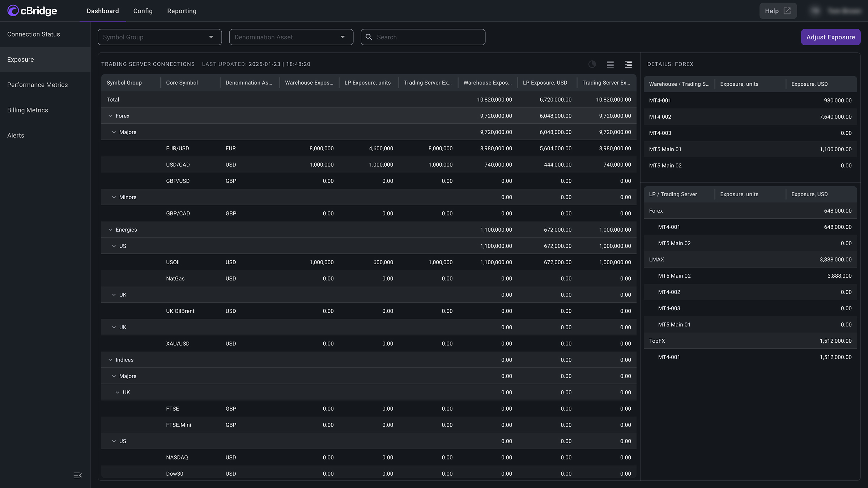Select the EUR/USD symbol row
Image resolution: width=868 pixels, height=488 pixels.
[x=178, y=149]
